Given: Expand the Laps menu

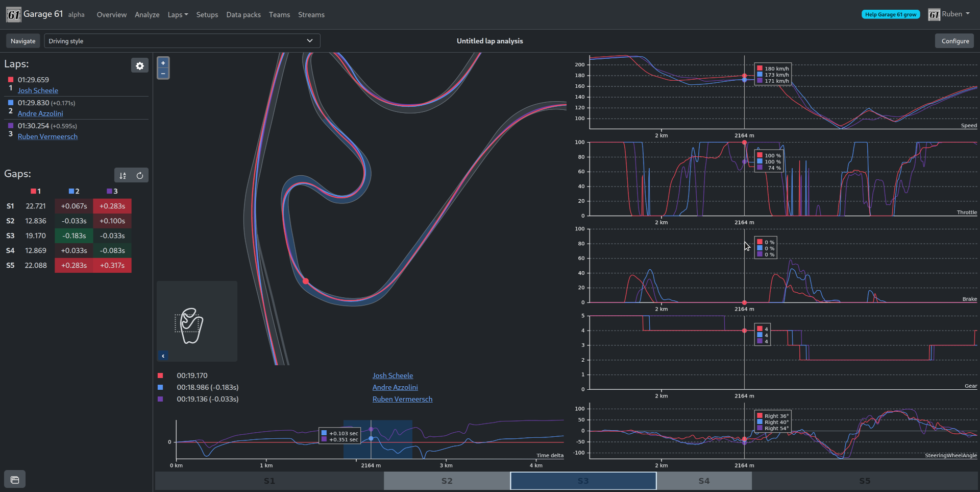Looking at the screenshot, I should pos(178,15).
